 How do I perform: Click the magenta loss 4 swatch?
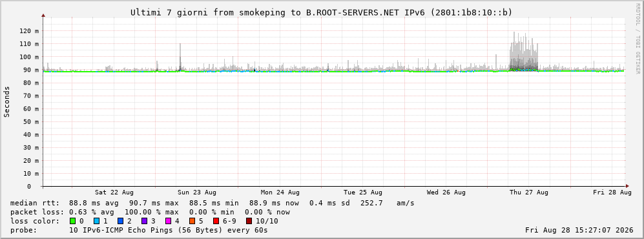click(168, 221)
